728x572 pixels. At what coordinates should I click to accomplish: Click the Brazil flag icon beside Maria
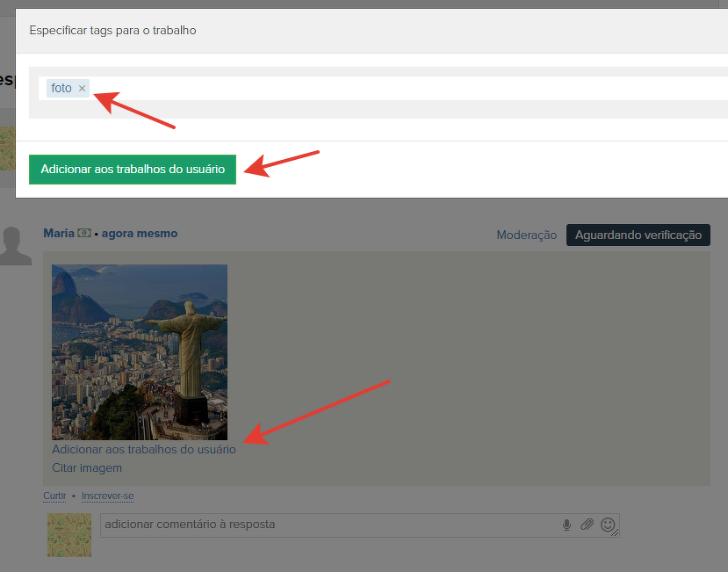pyautogui.click(x=84, y=234)
